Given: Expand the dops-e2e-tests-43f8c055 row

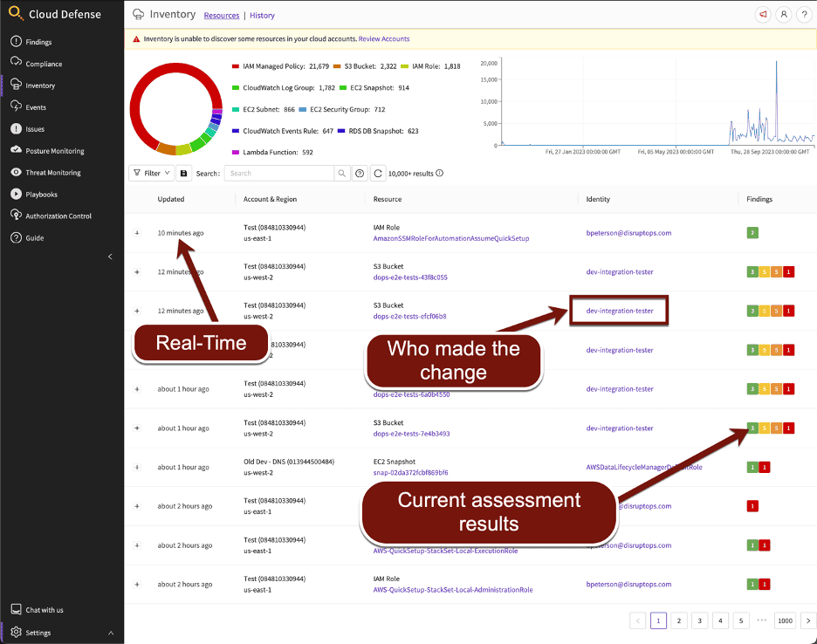Looking at the screenshot, I should (x=137, y=272).
